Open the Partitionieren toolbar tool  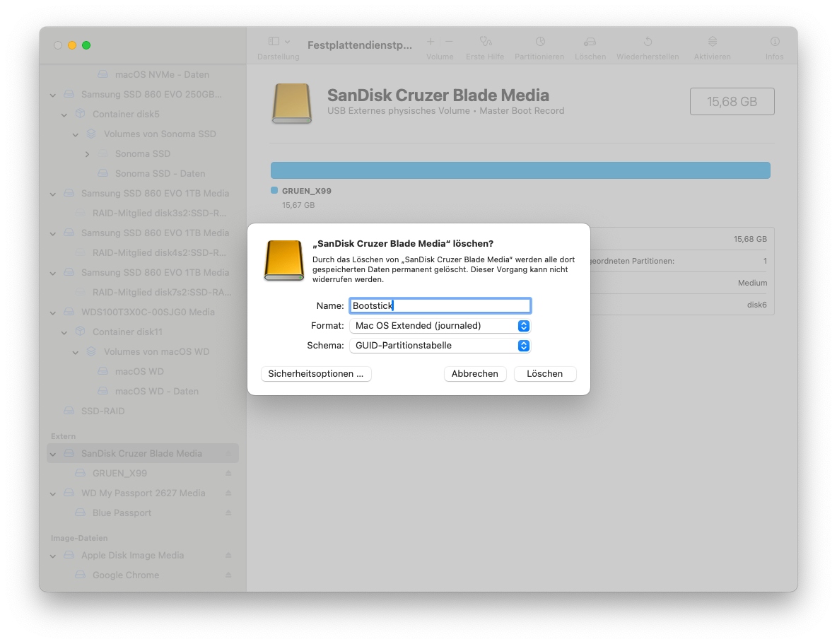539,42
